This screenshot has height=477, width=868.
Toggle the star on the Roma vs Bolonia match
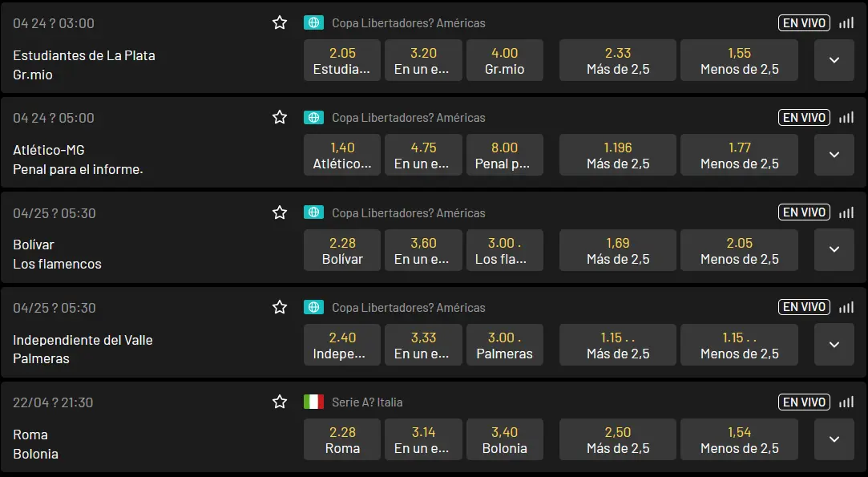point(280,402)
